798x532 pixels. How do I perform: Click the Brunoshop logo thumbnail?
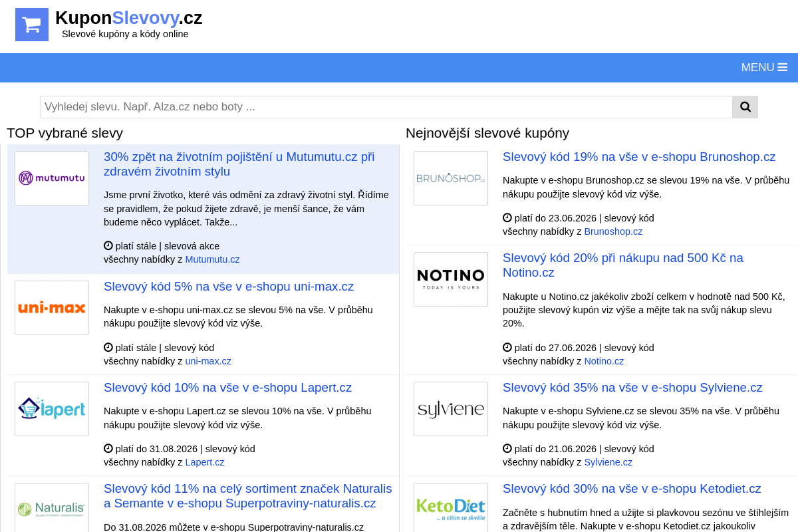coord(451,178)
